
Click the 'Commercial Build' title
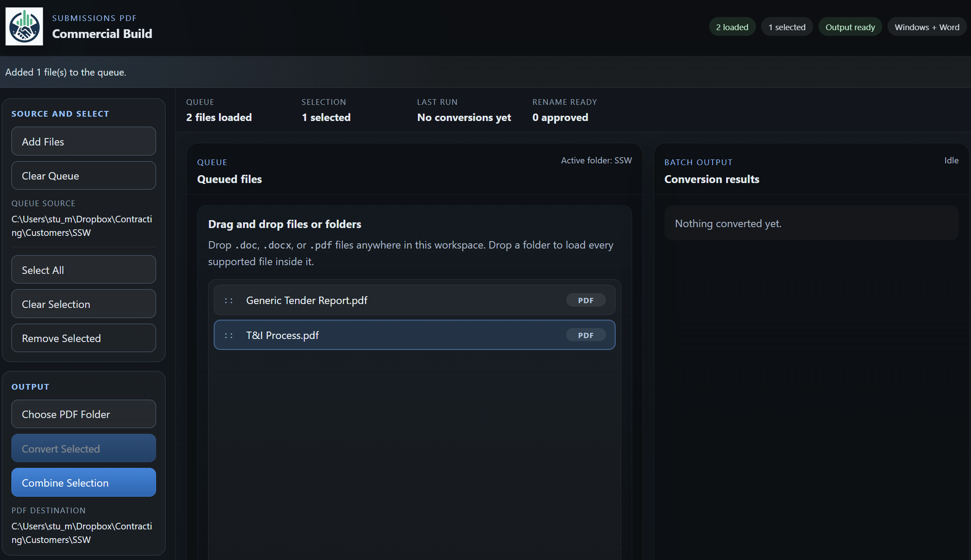pos(102,34)
